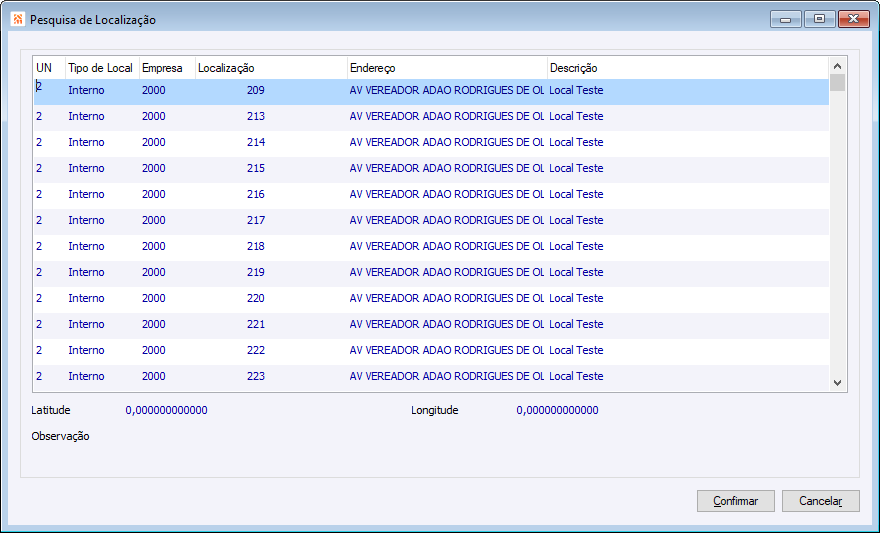880x533 pixels.
Task: Select the row with Localização 223
Action: point(431,376)
